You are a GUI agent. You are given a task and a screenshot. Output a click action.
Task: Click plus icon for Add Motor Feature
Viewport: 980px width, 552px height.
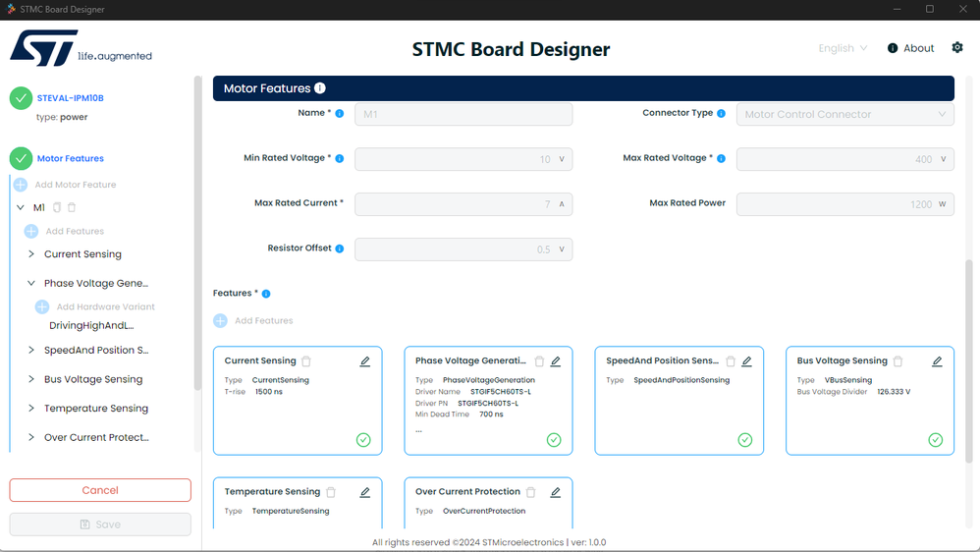pos(21,185)
